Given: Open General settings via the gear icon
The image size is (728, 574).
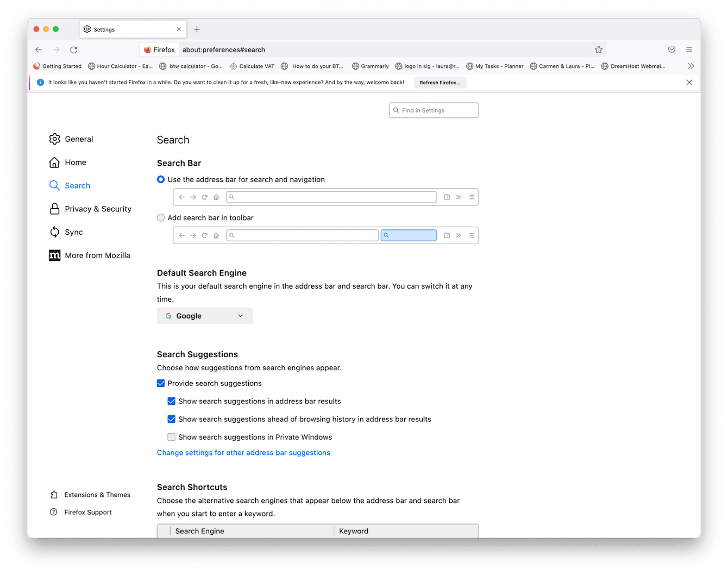Looking at the screenshot, I should [x=55, y=139].
